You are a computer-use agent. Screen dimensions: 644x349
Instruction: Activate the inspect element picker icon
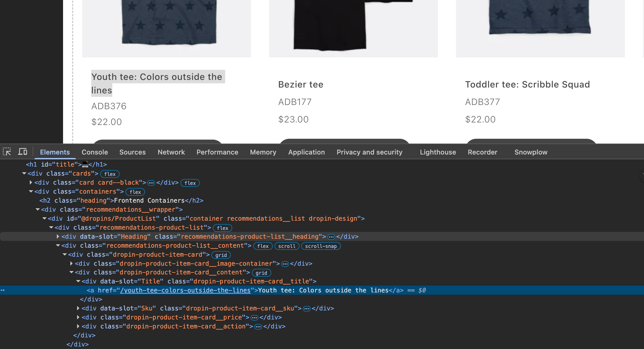(x=7, y=152)
